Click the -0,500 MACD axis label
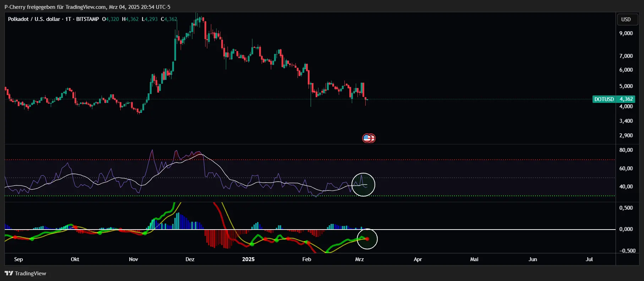Screen dimensions: 644x281 click(627, 250)
